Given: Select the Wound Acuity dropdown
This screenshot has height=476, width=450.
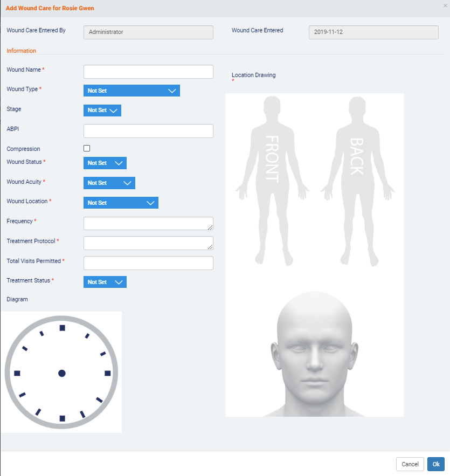Looking at the screenshot, I should point(109,183).
